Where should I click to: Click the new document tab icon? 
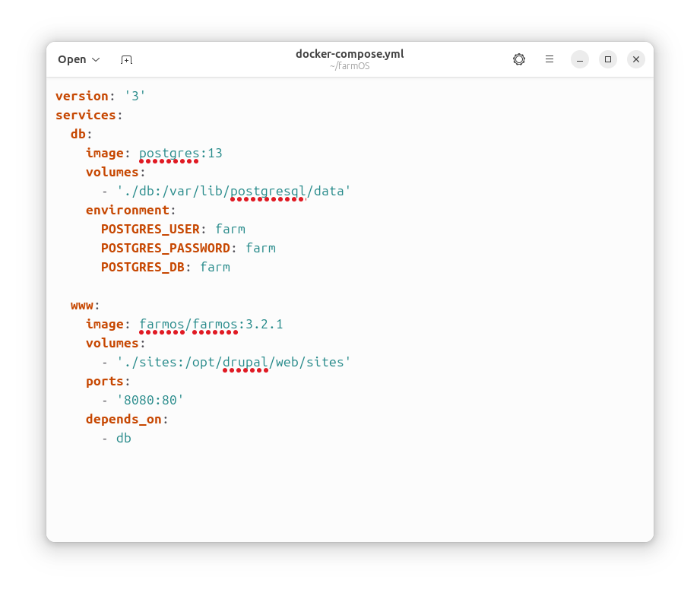pos(126,59)
